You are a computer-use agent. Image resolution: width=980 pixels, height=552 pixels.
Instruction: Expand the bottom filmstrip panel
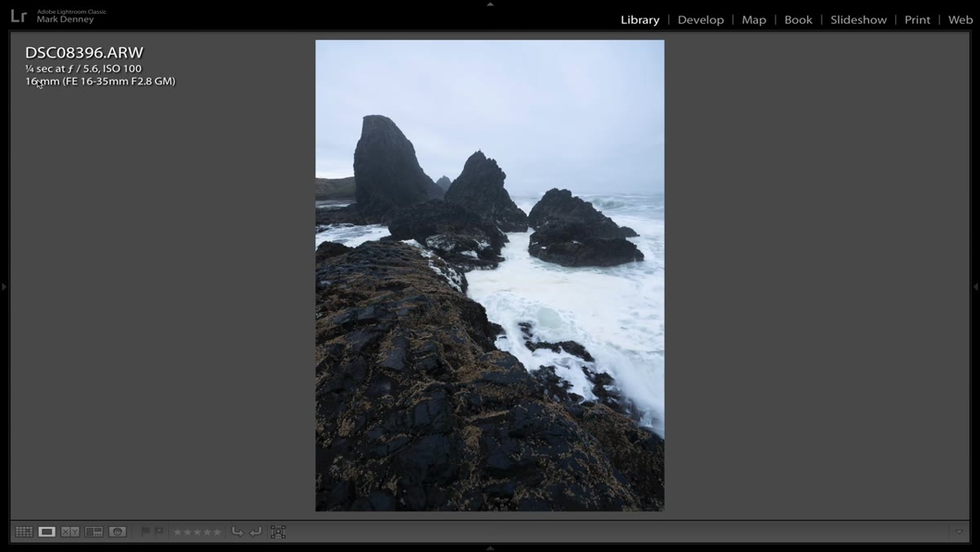tap(490, 548)
